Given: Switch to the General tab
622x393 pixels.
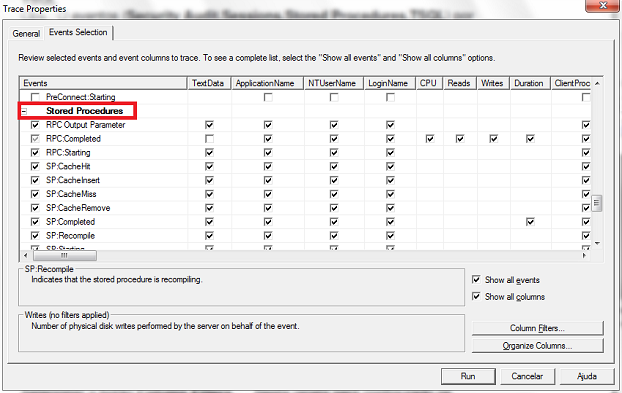Looking at the screenshot, I should coord(26,33).
